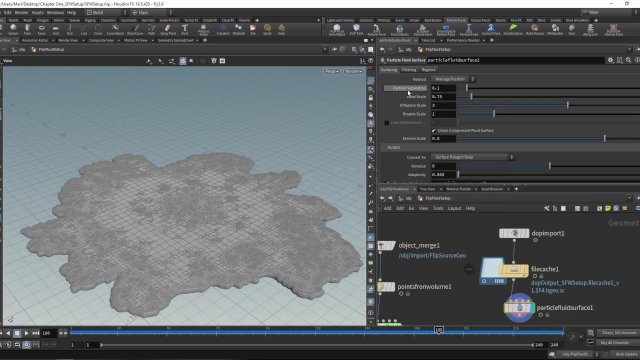Switch to the Filtering tab
The height and width of the screenshot is (360, 640).
[x=409, y=70]
